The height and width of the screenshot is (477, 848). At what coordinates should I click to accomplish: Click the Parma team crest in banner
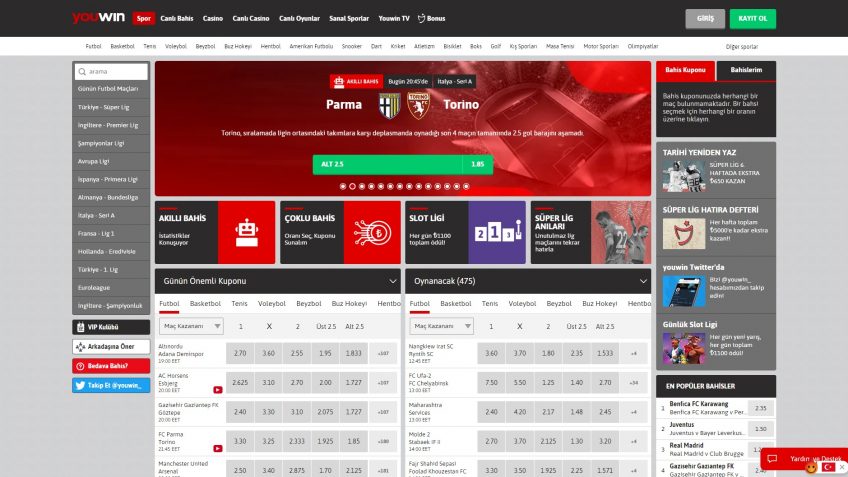pyautogui.click(x=389, y=105)
